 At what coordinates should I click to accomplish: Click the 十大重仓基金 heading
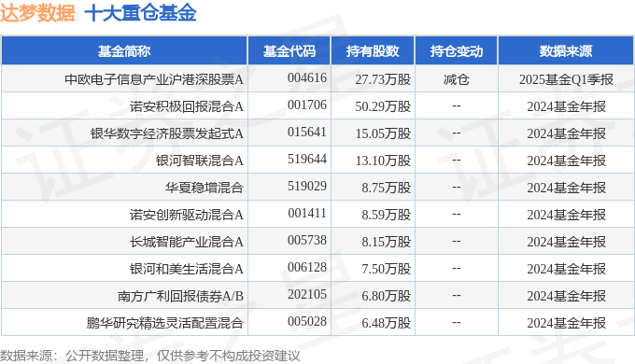pyautogui.click(x=140, y=12)
